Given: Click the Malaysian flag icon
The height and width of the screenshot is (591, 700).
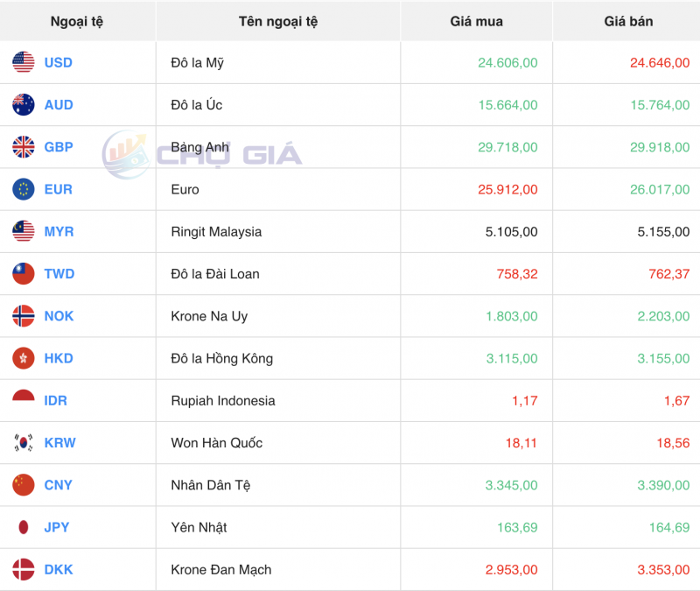Looking at the screenshot, I should 24,231.
